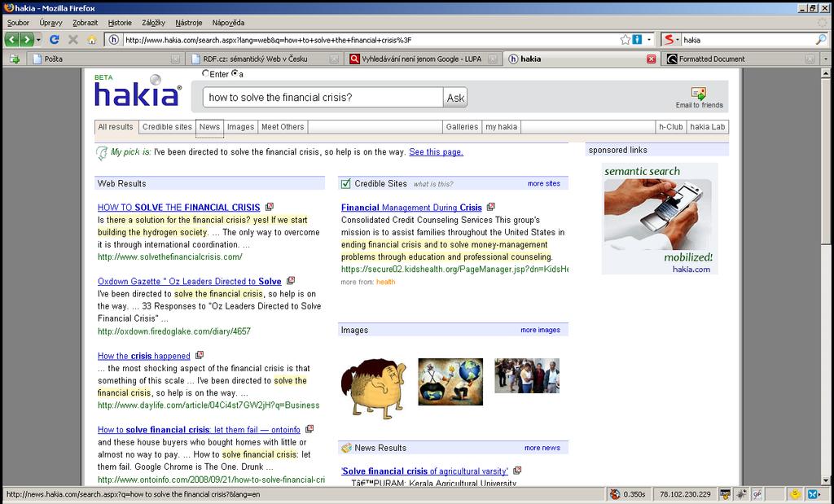Reload the page with the refresh icon
Screen dimensions: 834x504
coord(55,39)
